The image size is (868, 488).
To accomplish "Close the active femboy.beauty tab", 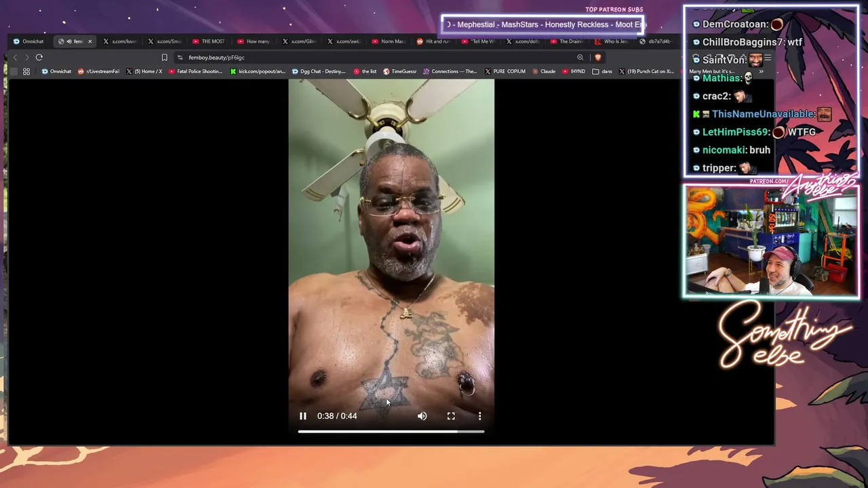I will (90, 41).
